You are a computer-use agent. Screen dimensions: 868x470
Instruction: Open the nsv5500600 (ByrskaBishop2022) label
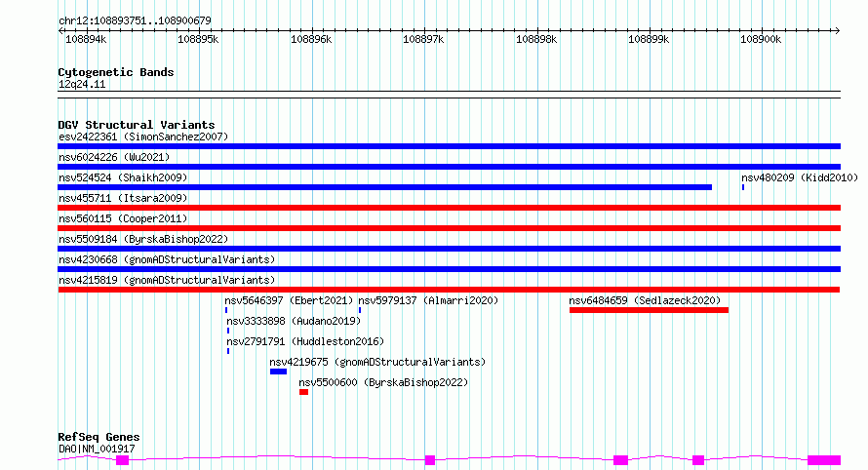(383, 382)
